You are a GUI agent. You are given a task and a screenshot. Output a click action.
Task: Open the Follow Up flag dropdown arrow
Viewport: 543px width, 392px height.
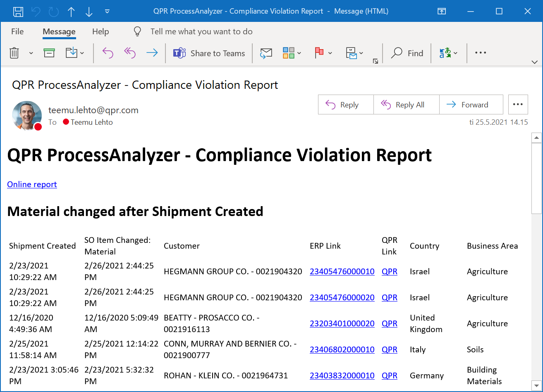pos(330,53)
